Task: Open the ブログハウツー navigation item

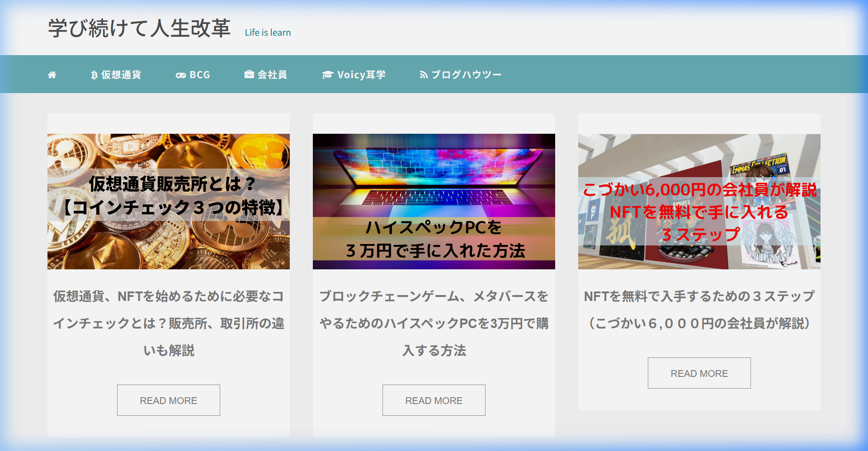Action: (x=467, y=75)
